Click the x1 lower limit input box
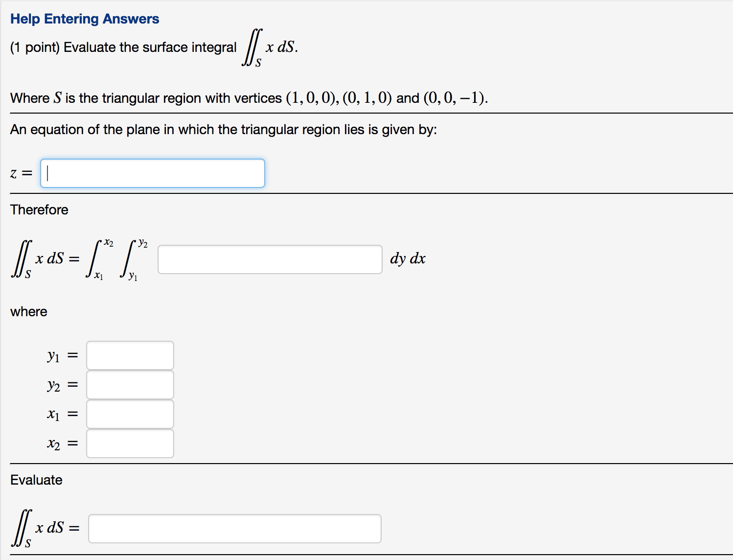Viewport: 733px width, 560px height. coord(130,414)
